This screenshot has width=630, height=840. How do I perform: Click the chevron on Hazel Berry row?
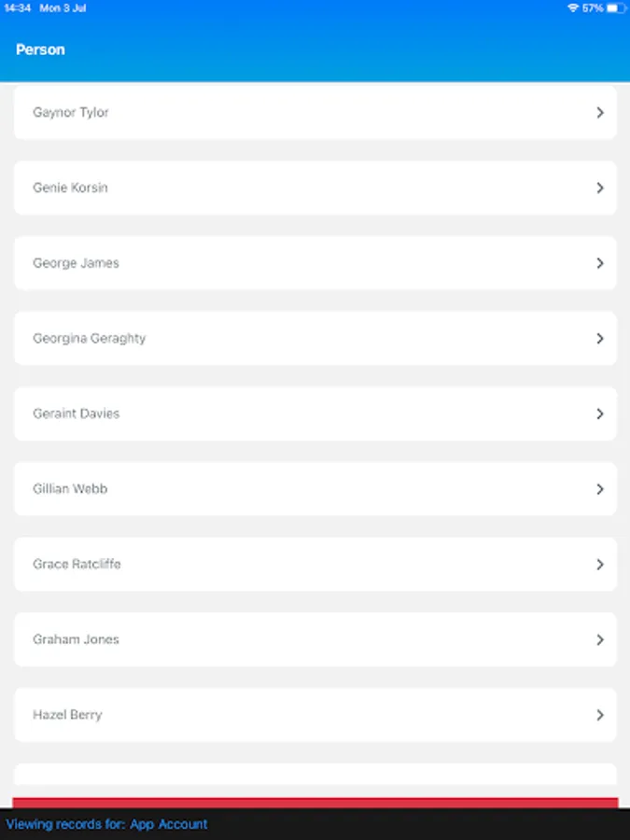click(x=600, y=715)
